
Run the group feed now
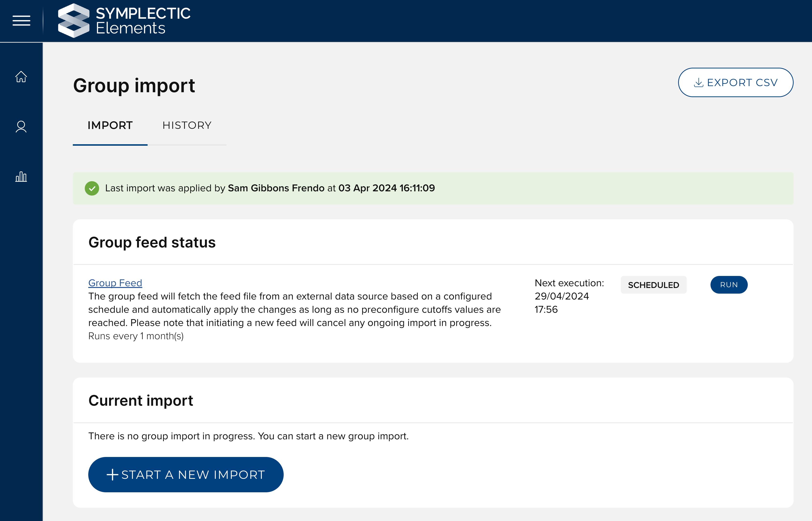pyautogui.click(x=728, y=285)
